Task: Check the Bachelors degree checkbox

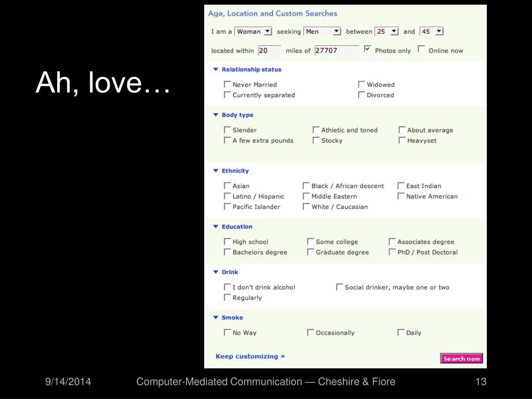Action: pos(228,252)
